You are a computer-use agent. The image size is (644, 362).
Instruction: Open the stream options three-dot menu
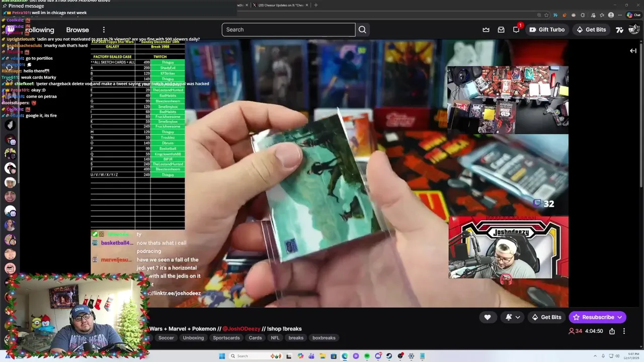pos(624,331)
